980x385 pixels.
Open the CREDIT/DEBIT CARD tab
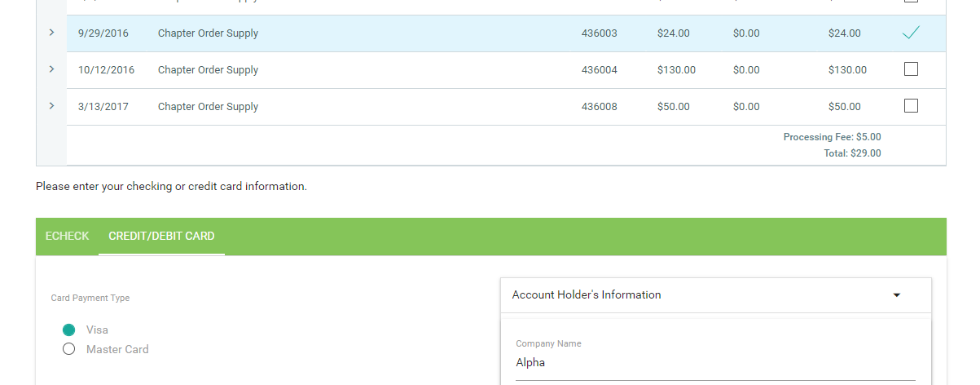pos(161,236)
